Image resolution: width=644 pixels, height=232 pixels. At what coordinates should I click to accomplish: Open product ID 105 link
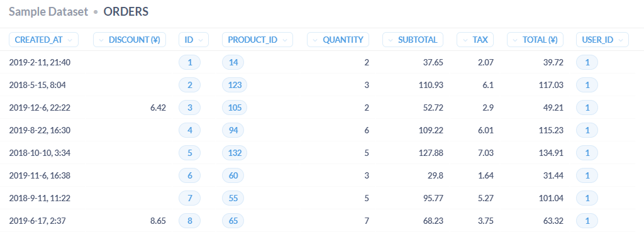235,108
